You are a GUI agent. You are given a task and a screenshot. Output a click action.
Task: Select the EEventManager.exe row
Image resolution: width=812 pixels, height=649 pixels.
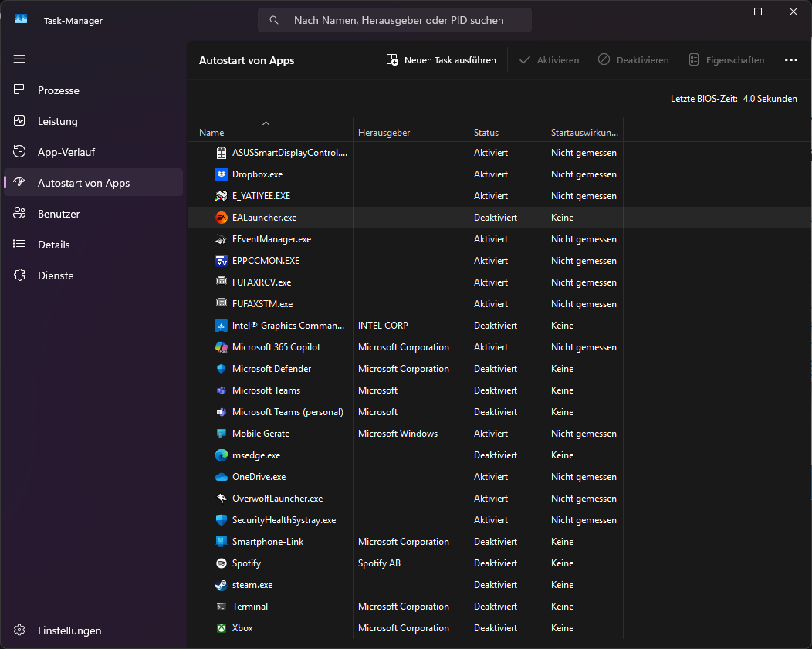pos(499,239)
